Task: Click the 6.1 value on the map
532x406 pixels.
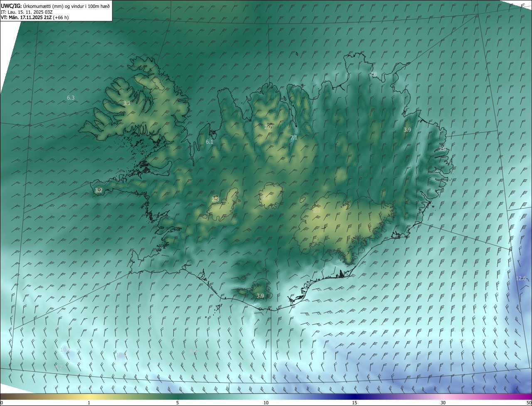Action: (x=209, y=142)
